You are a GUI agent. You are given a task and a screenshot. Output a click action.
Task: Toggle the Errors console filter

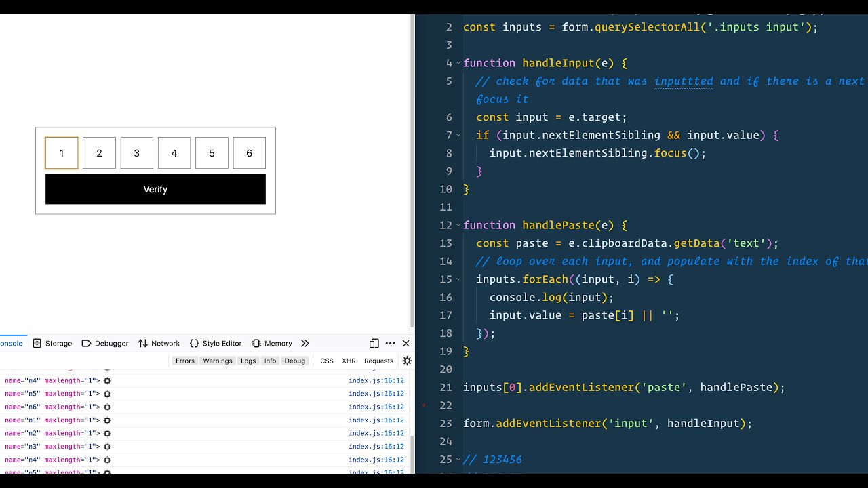pos(185,361)
